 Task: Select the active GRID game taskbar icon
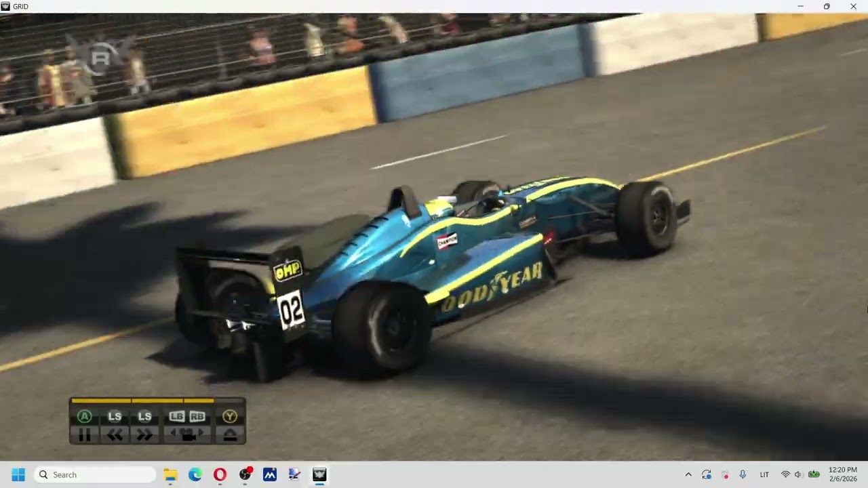[x=319, y=474]
